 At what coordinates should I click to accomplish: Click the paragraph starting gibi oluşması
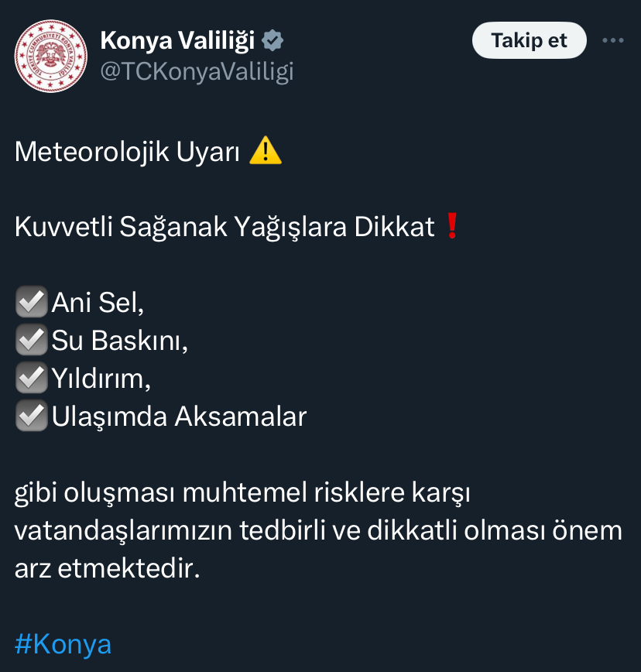coord(318,530)
